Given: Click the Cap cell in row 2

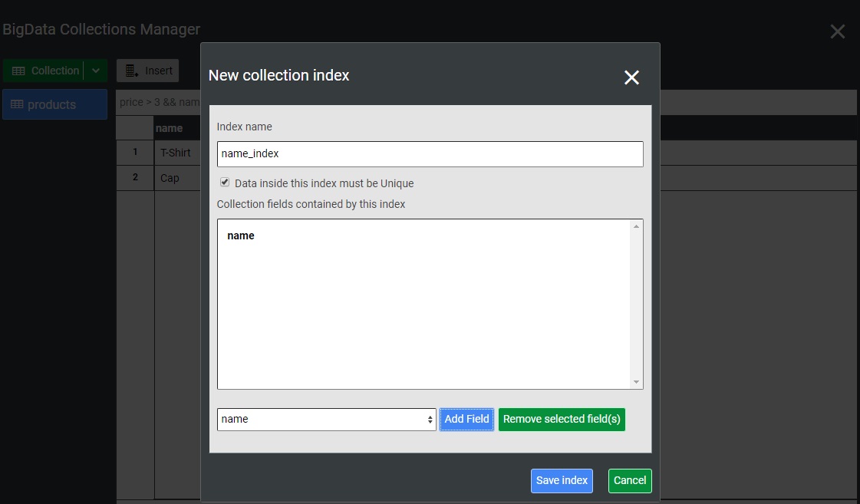Looking at the screenshot, I should pyautogui.click(x=170, y=178).
